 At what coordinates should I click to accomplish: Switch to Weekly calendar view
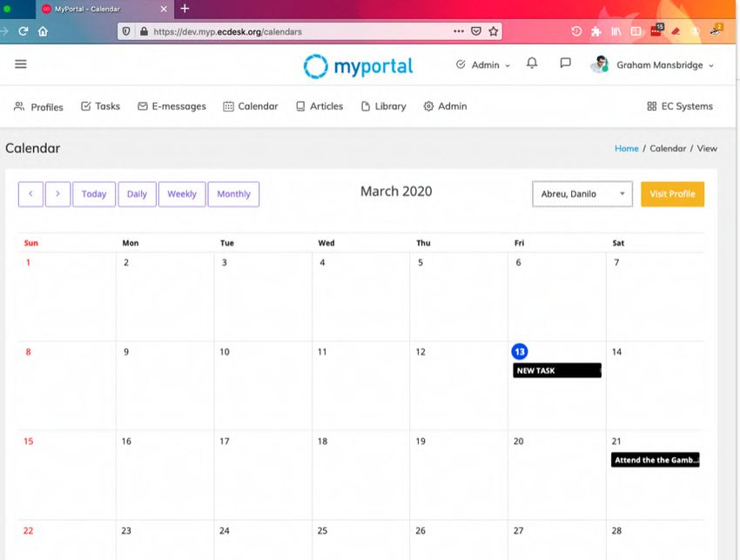tap(182, 194)
